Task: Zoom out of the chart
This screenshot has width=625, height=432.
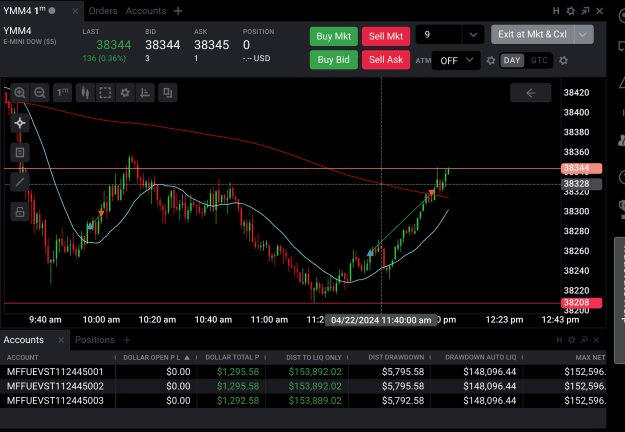Action: click(x=39, y=93)
